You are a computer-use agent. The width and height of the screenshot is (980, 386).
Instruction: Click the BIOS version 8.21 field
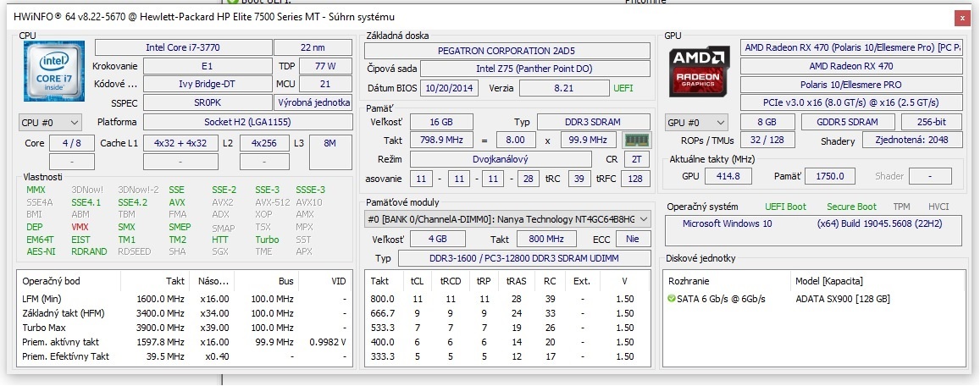[x=564, y=88]
